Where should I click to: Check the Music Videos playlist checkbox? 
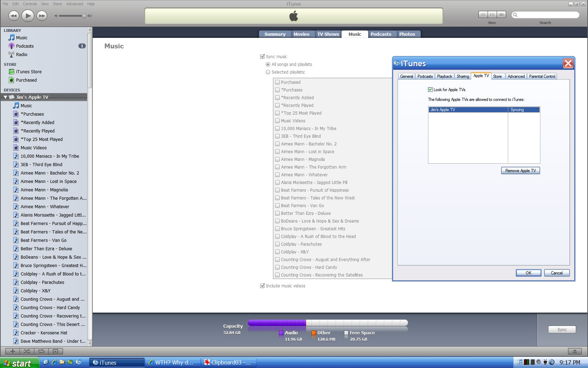pyautogui.click(x=277, y=121)
